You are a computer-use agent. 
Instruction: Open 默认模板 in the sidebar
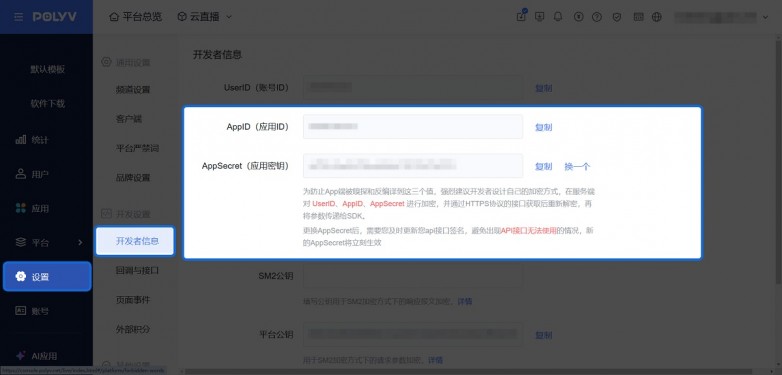(47, 69)
